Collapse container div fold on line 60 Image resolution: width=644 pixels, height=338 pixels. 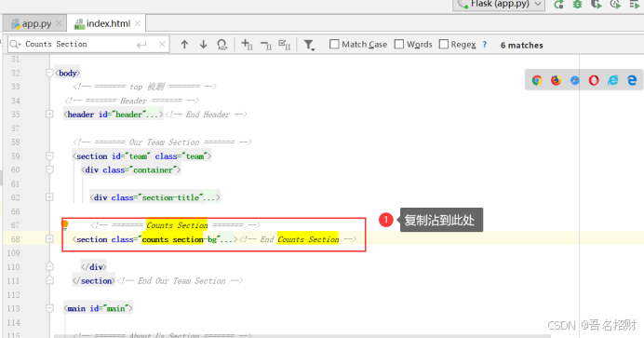[x=49, y=169]
